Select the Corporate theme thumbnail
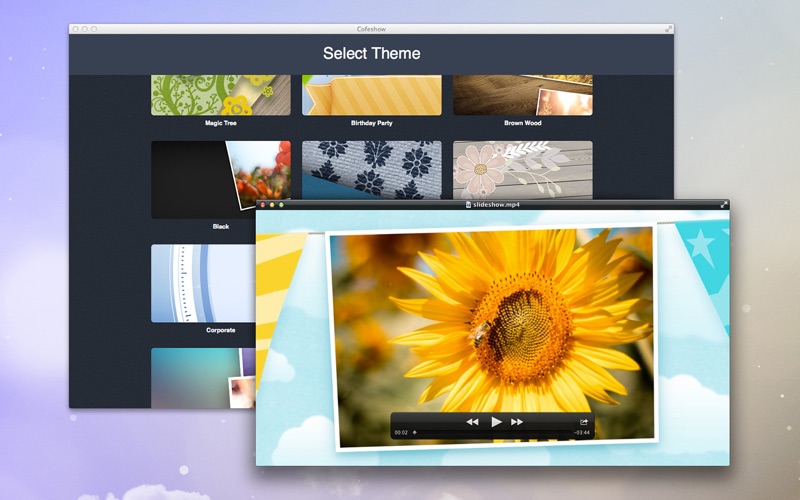This screenshot has height=500, width=800. click(203, 283)
